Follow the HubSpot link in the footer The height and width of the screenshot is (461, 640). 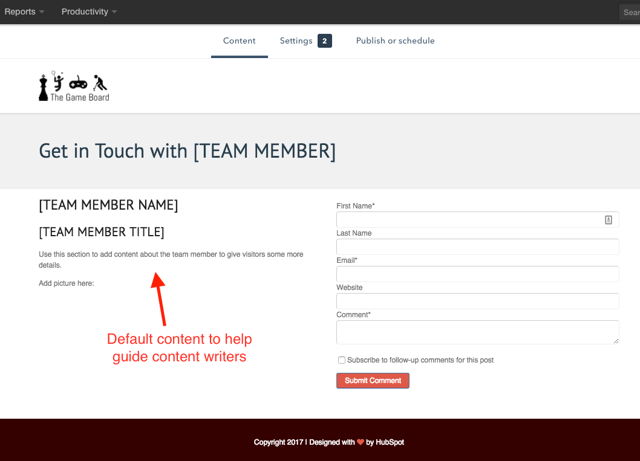point(391,442)
